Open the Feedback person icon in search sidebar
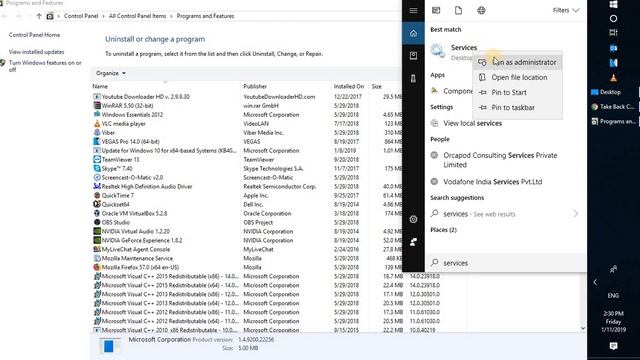This screenshot has height=360, width=640. tap(413, 242)
